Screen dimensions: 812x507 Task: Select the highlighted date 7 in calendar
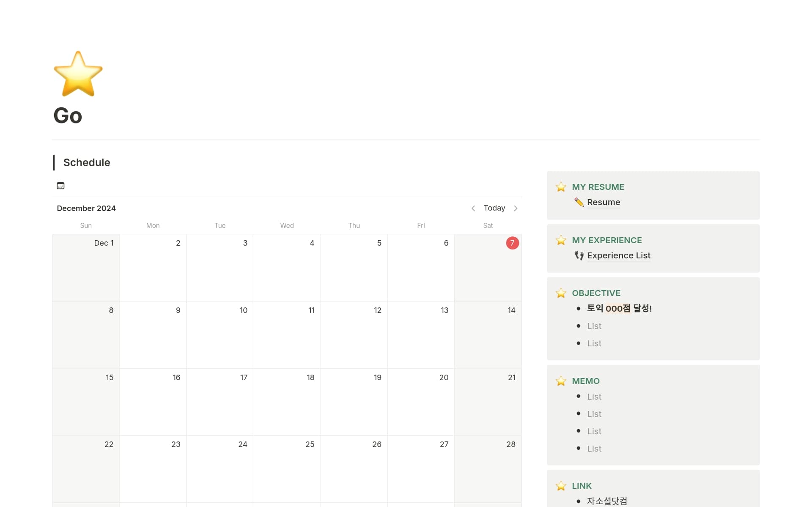point(512,243)
